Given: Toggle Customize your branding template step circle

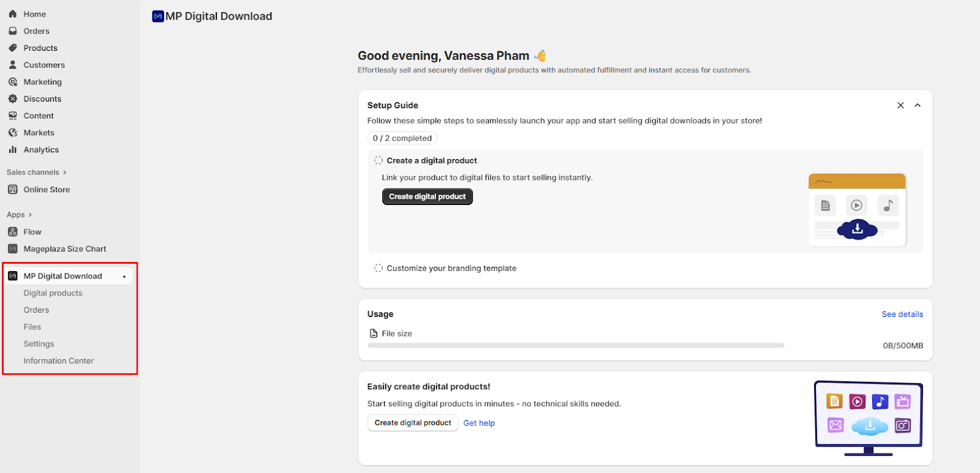Looking at the screenshot, I should [379, 268].
